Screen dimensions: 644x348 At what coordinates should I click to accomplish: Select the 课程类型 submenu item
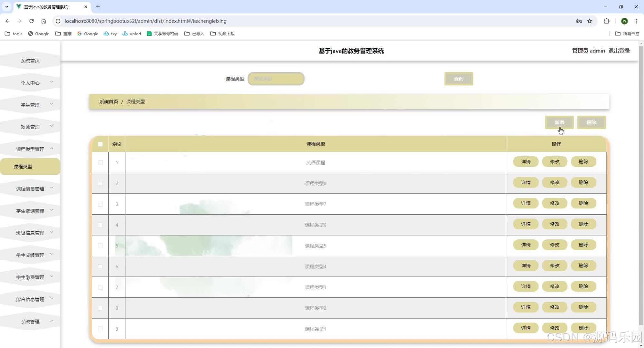pyautogui.click(x=23, y=167)
